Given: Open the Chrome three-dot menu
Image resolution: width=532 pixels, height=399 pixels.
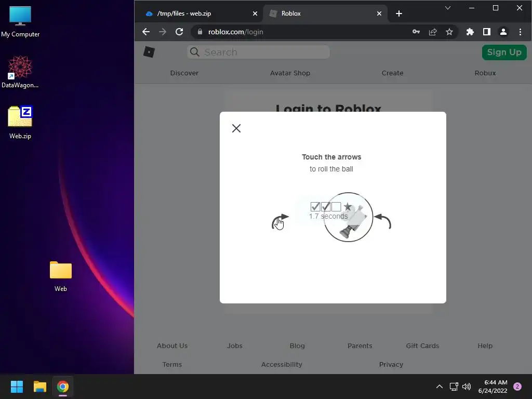Looking at the screenshot, I should 520,32.
